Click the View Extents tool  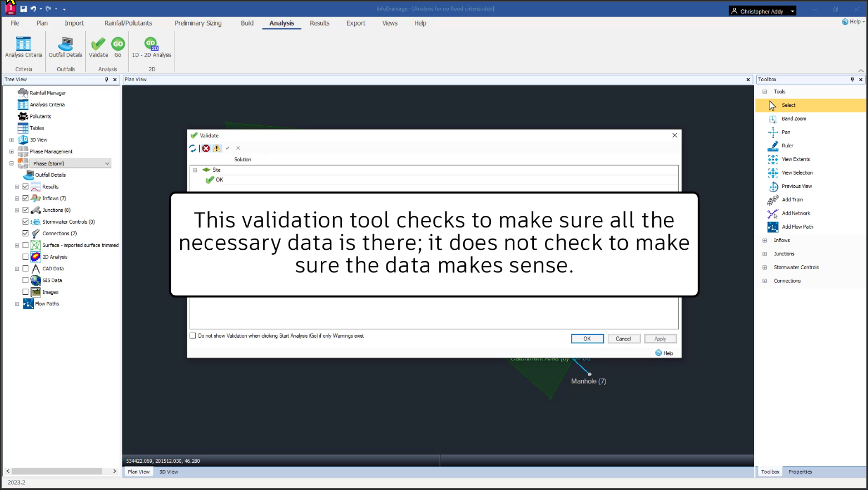(x=796, y=159)
